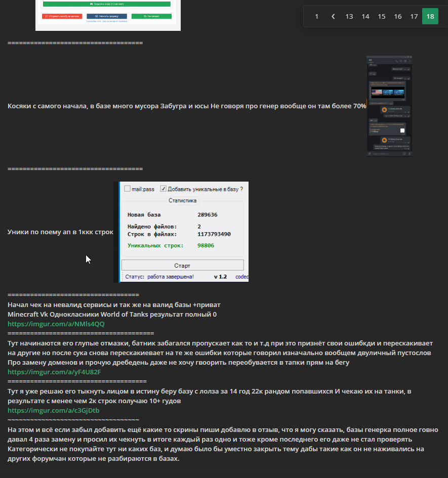Click line starting 'На этом и всё если забыл'
Image resolution: width=448 pixels, height=478 pixels.
[223, 429]
